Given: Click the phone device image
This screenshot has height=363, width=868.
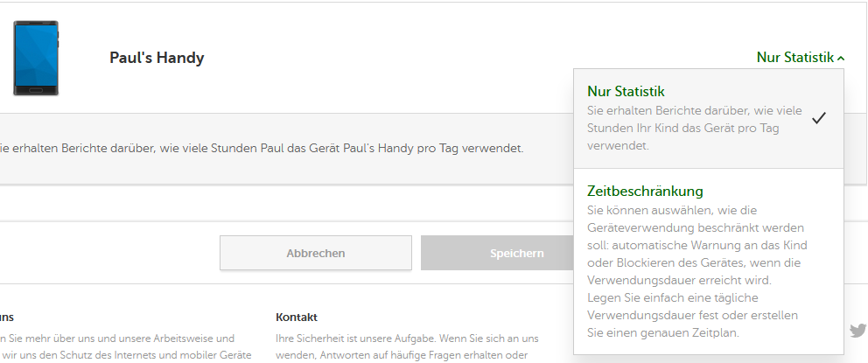Looking at the screenshot, I should (x=36, y=58).
